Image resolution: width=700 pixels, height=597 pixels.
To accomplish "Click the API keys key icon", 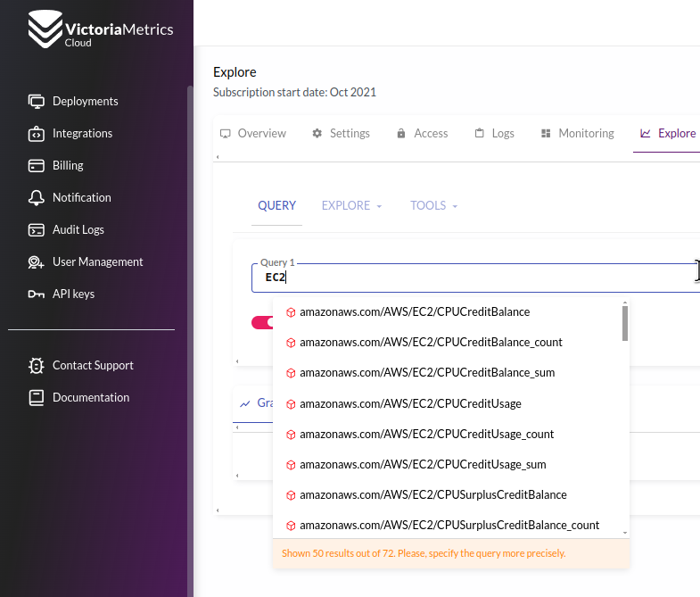I will pos(37,294).
